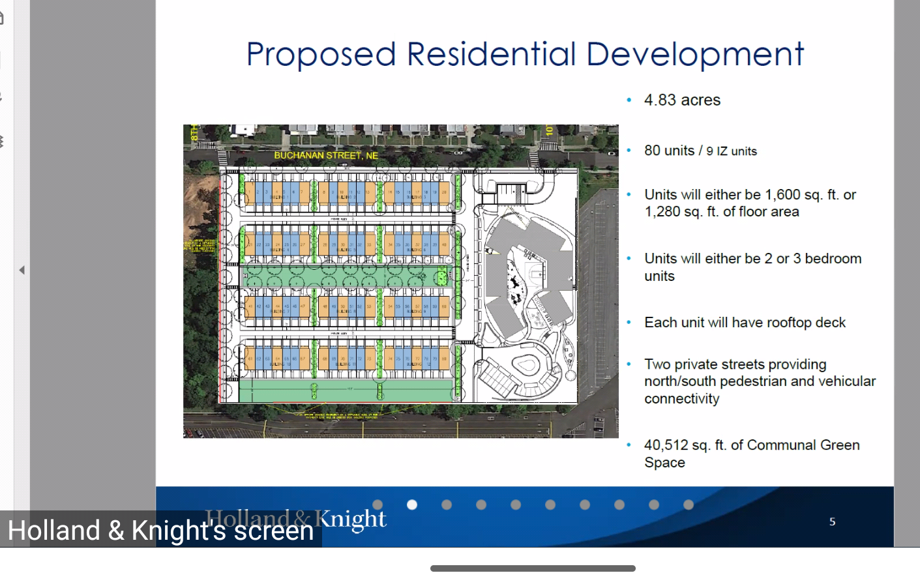Choose the ninth page indicator dot
This screenshot has width=920, height=588.
pos(654,505)
